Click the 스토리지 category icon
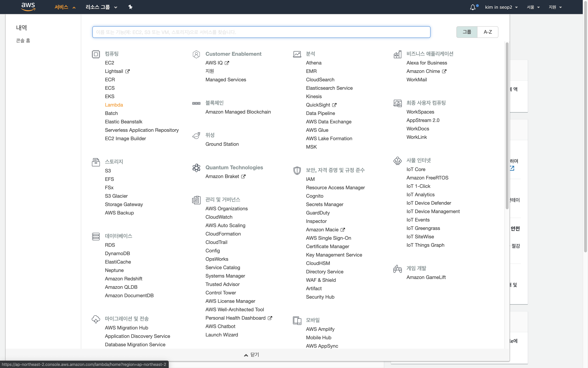The height and width of the screenshot is (368, 588). click(x=96, y=162)
